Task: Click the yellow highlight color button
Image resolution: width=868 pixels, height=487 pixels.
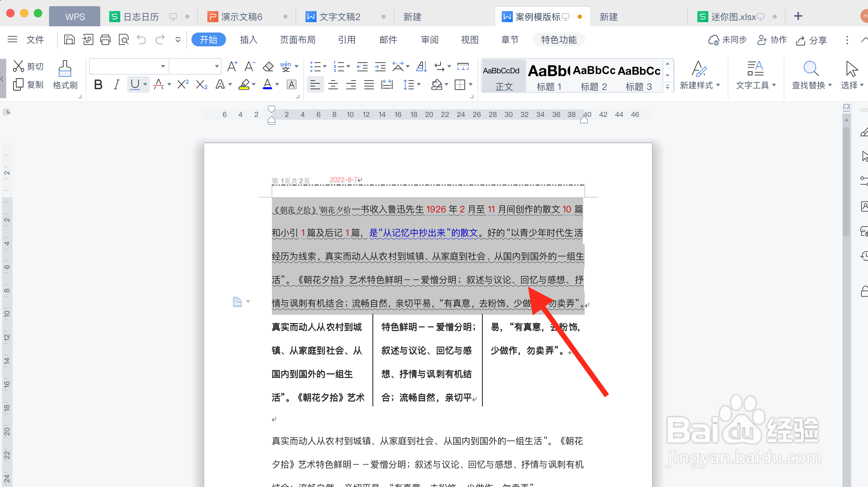Action: (244, 85)
